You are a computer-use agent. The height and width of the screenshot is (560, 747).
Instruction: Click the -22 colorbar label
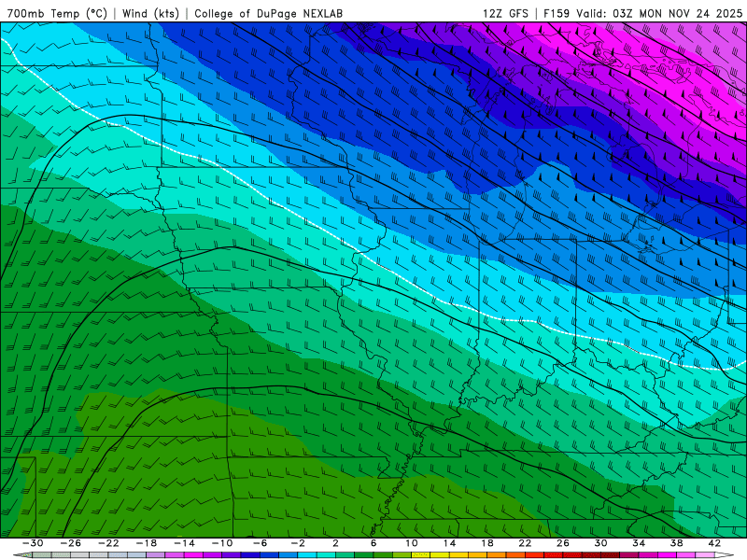(108, 543)
